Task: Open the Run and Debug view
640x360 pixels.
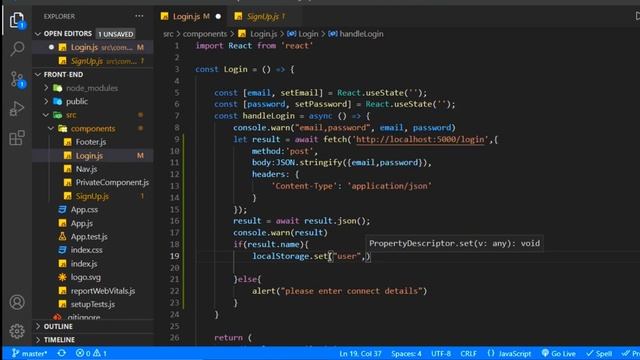Action: [x=17, y=109]
